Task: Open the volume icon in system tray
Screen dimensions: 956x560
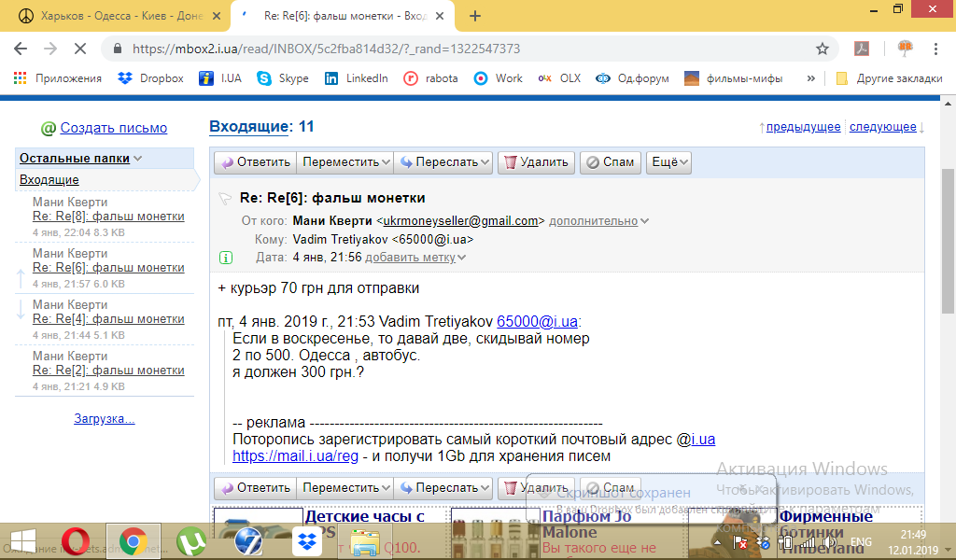Action: pos(829,541)
